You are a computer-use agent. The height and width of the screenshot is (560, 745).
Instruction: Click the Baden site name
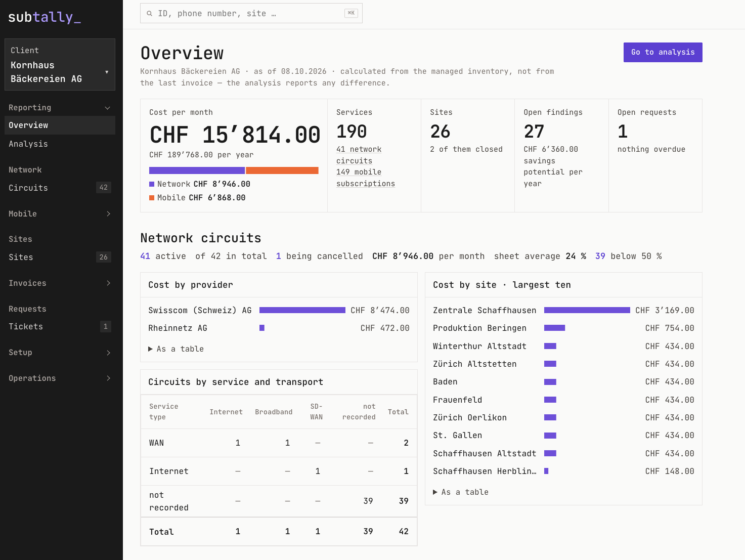[445, 382]
